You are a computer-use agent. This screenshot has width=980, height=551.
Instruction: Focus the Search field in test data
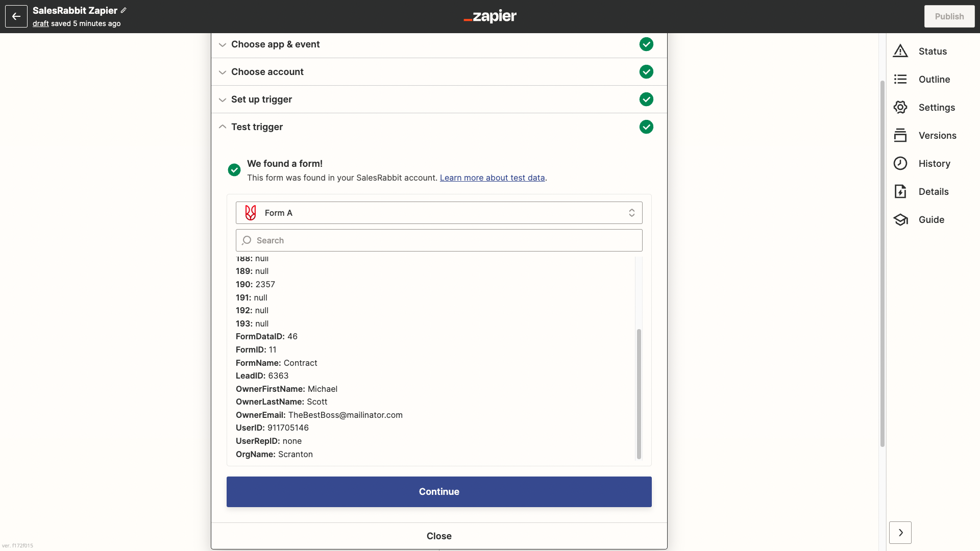(x=439, y=240)
